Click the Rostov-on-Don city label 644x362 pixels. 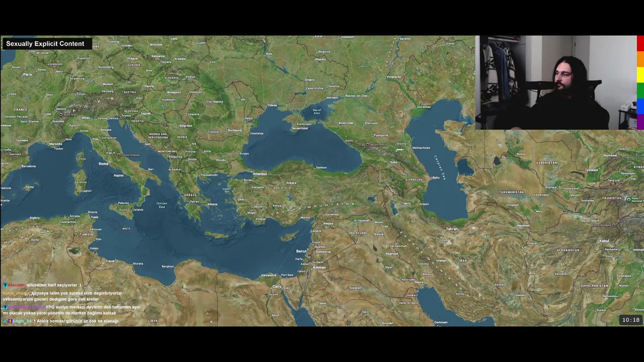coord(356,96)
